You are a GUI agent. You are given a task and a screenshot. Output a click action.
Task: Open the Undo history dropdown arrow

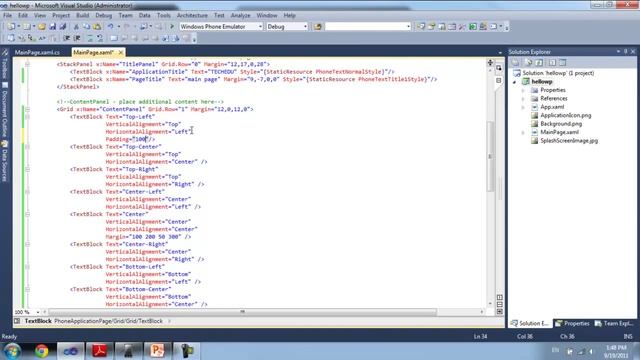click(118, 27)
